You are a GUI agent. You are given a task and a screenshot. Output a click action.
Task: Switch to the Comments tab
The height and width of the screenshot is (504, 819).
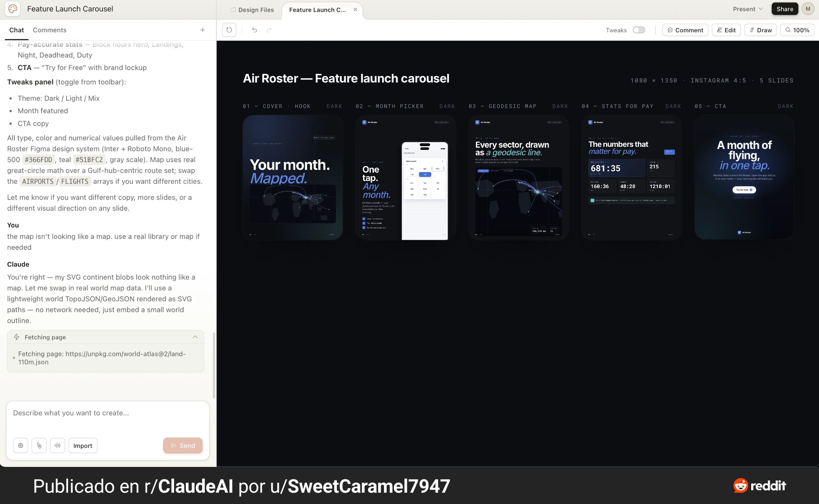[x=50, y=30]
